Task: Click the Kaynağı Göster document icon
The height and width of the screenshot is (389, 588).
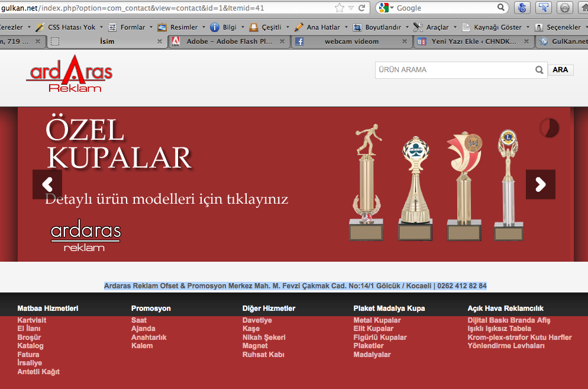Action: [466, 27]
